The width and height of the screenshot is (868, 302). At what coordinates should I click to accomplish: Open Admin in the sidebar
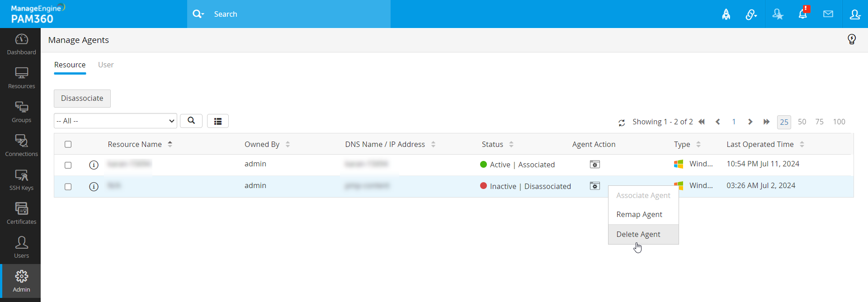point(21,281)
